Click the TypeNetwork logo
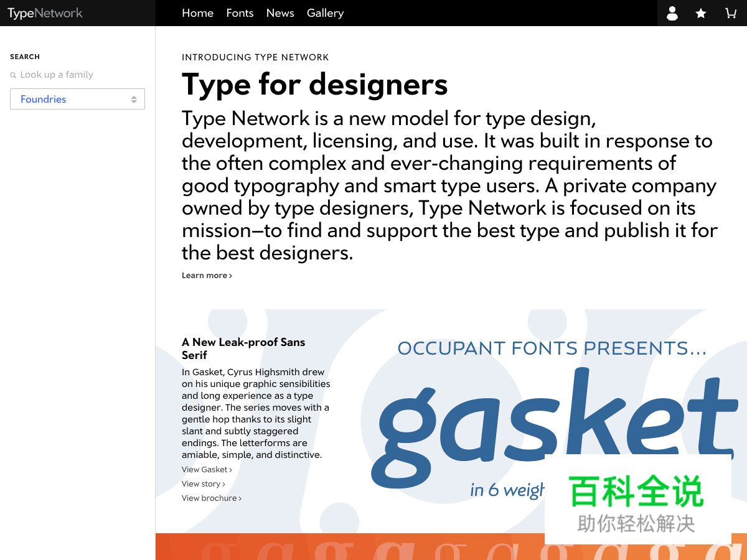The height and width of the screenshot is (560, 747). tap(45, 13)
